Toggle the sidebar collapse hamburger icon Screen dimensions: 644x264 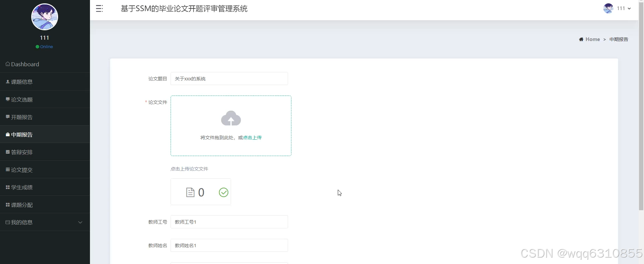pyautogui.click(x=99, y=9)
